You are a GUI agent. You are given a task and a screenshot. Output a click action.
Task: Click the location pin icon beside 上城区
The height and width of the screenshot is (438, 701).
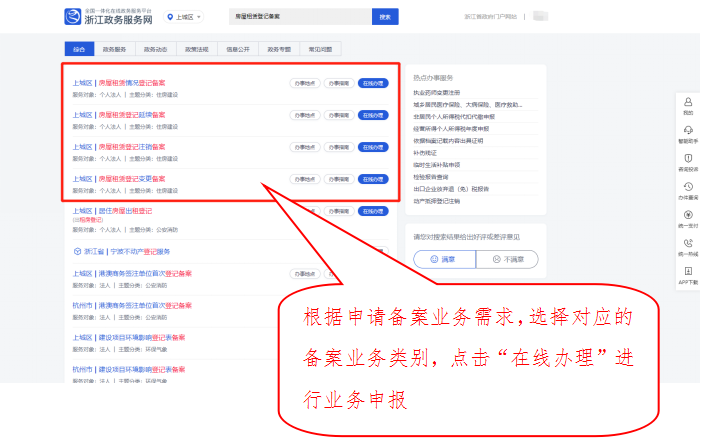pos(170,17)
